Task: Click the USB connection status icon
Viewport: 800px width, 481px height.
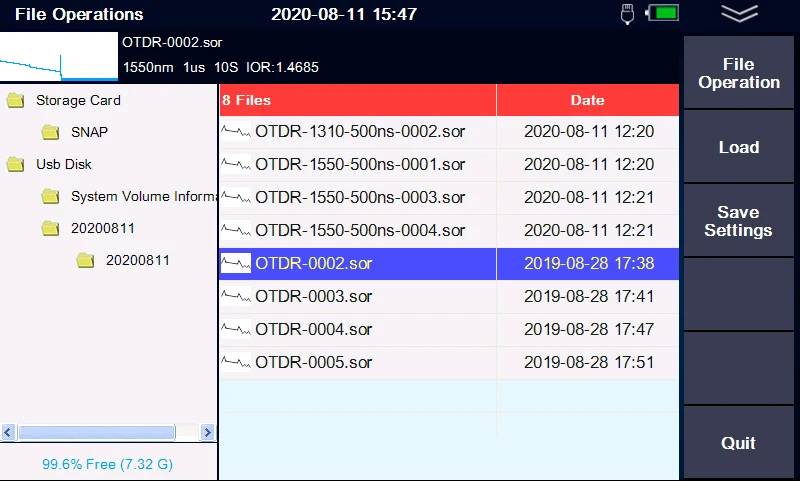Action: pyautogui.click(x=627, y=14)
